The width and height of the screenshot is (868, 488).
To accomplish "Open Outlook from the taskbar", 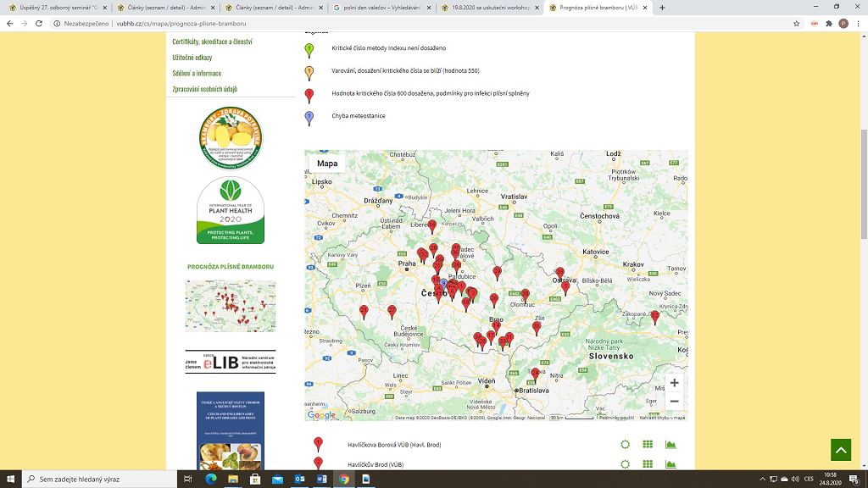I will (299, 480).
